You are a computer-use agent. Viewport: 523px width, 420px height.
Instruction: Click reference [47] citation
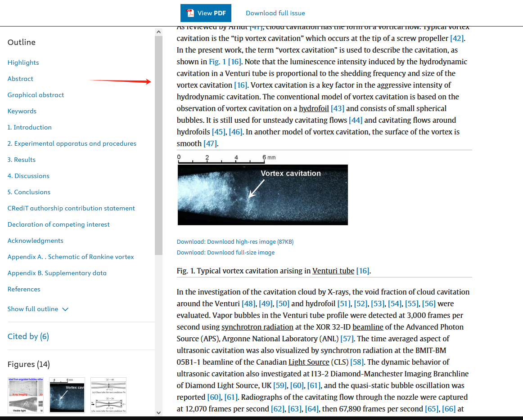pyautogui.click(x=210, y=143)
